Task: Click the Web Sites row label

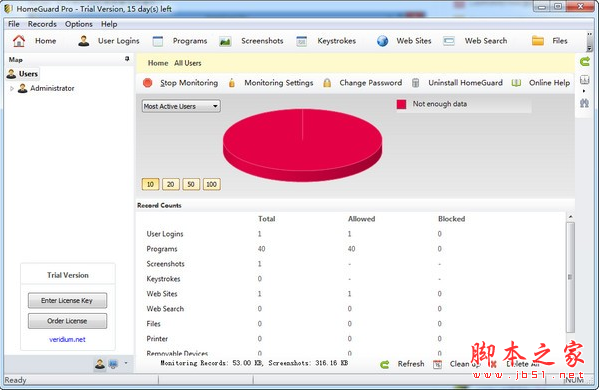Action: pyautogui.click(x=162, y=294)
